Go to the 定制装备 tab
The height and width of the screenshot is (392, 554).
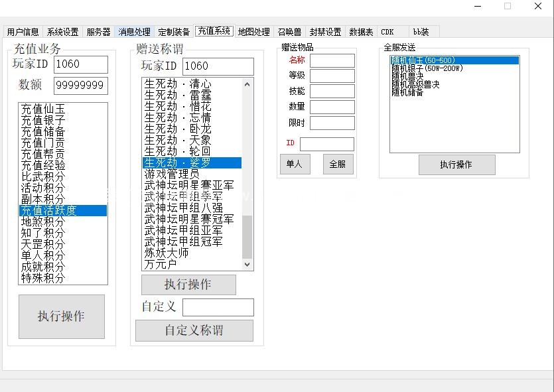tap(174, 32)
